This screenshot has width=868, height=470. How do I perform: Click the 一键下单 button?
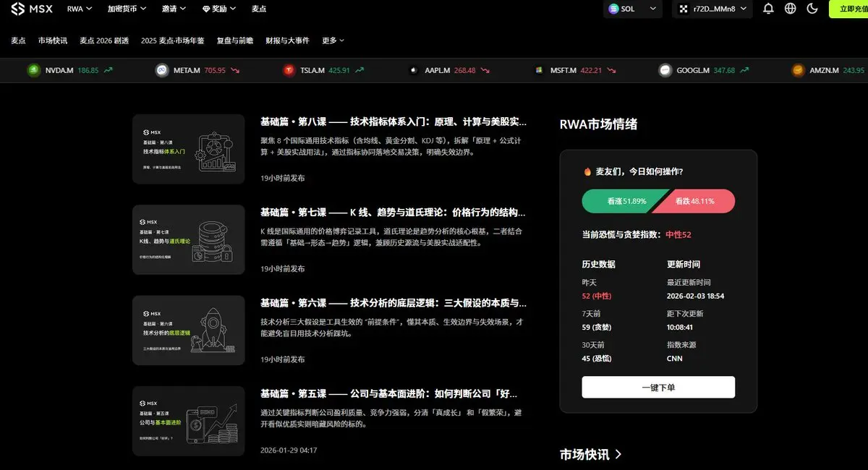658,387
